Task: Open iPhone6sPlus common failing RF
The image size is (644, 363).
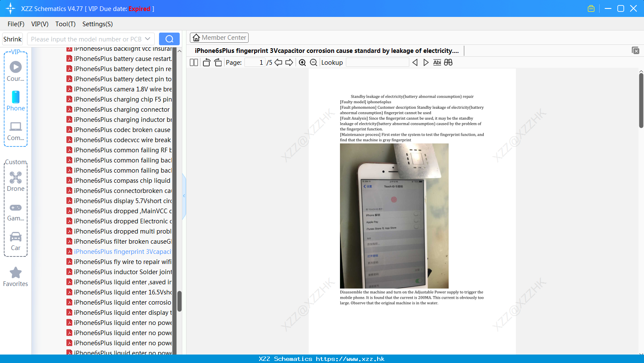Action: (119, 150)
